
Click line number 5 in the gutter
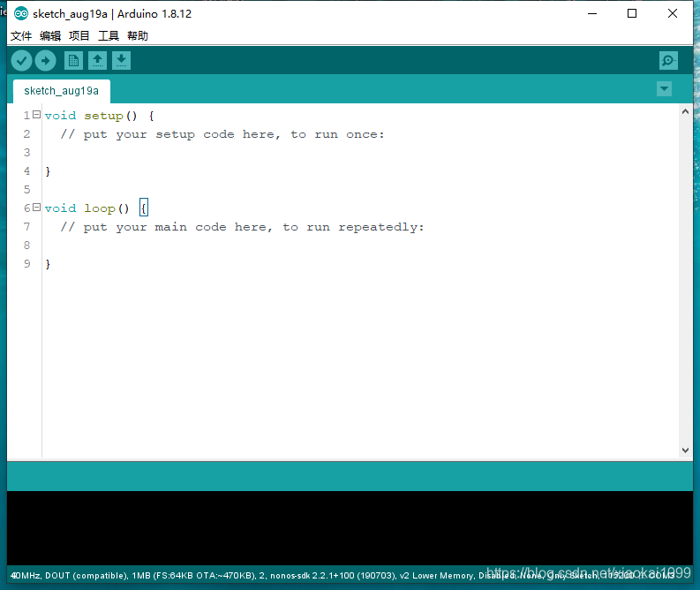[x=27, y=190]
